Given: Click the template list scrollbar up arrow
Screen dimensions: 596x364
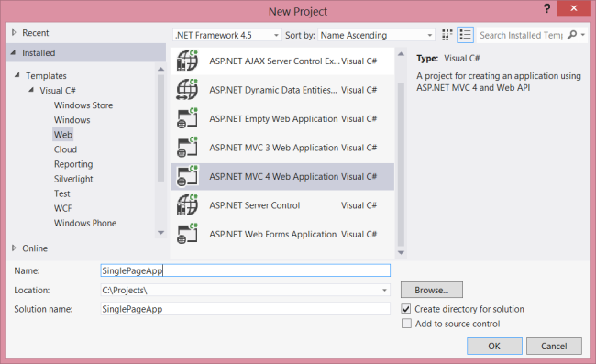Looking at the screenshot, I should tap(401, 54).
